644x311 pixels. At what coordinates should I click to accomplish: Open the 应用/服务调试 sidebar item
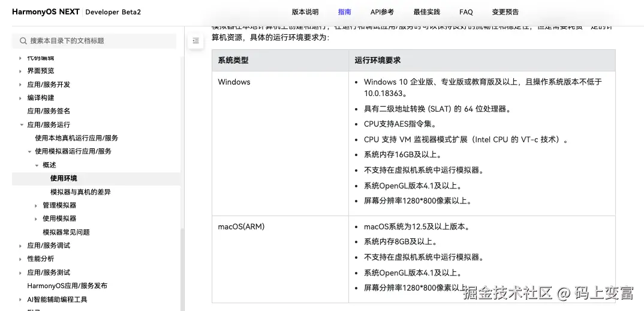49,246
